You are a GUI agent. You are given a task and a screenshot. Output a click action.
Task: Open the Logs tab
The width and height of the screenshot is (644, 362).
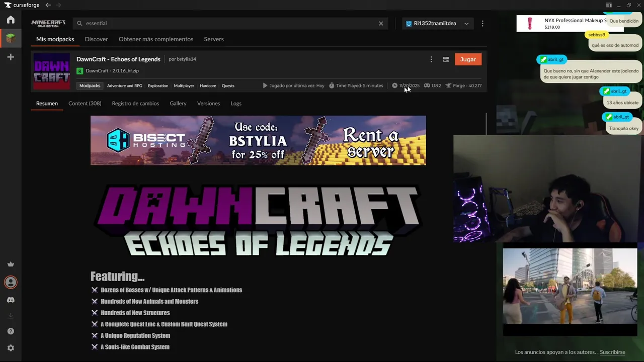(236, 104)
